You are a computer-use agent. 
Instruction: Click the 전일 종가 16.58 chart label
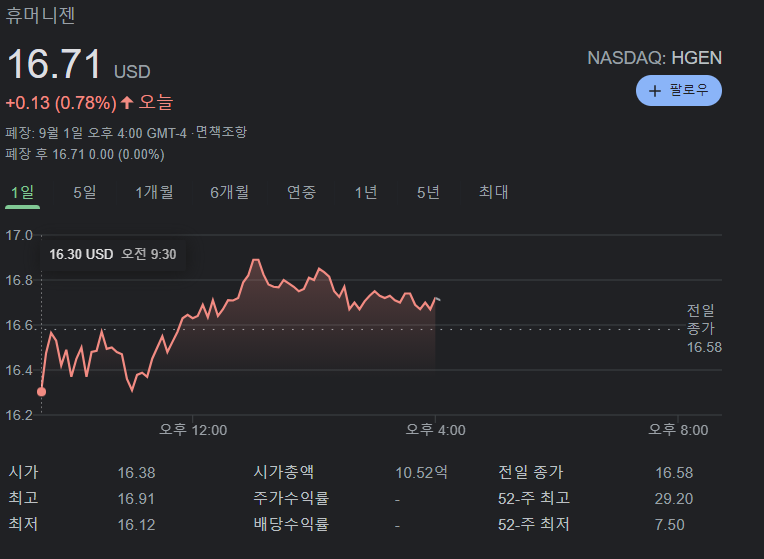pos(704,328)
